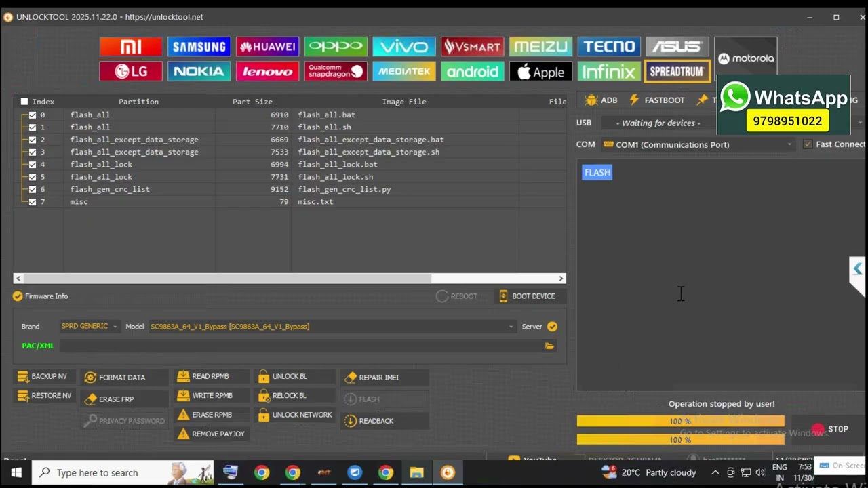The image size is (868, 488).
Task: Toggle the Firmware Info option
Action: 18,296
